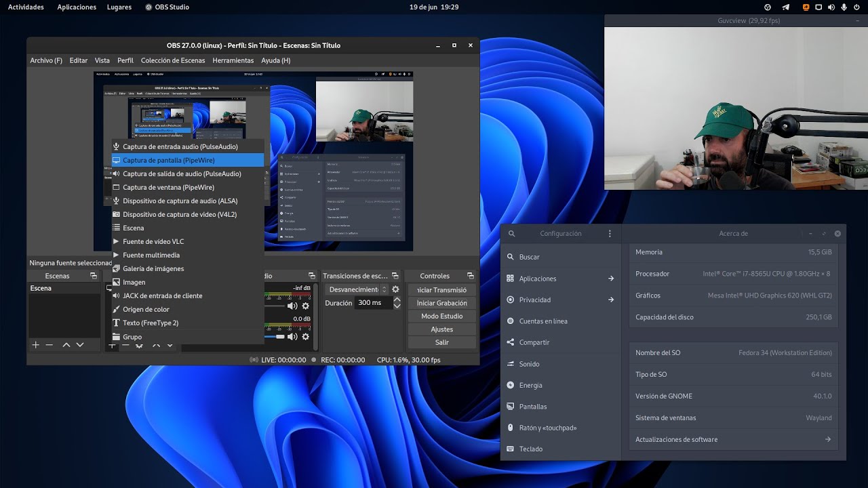Viewport: 868px width, 488px height.
Task: Add Galería de imágenes source
Action: point(187,268)
